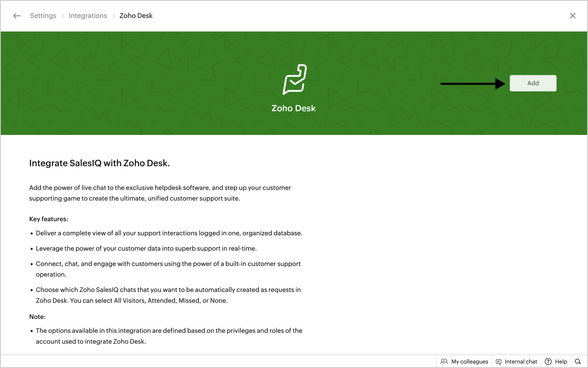Click the 'Key features:' label
This screenshot has width=588, height=368.
[x=49, y=219]
